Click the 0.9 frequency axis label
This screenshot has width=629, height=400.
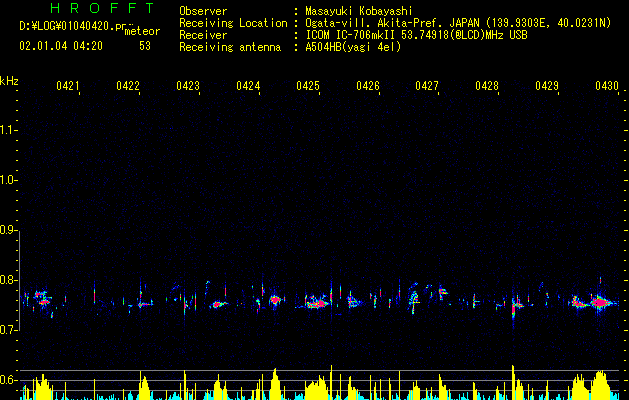tap(8, 230)
